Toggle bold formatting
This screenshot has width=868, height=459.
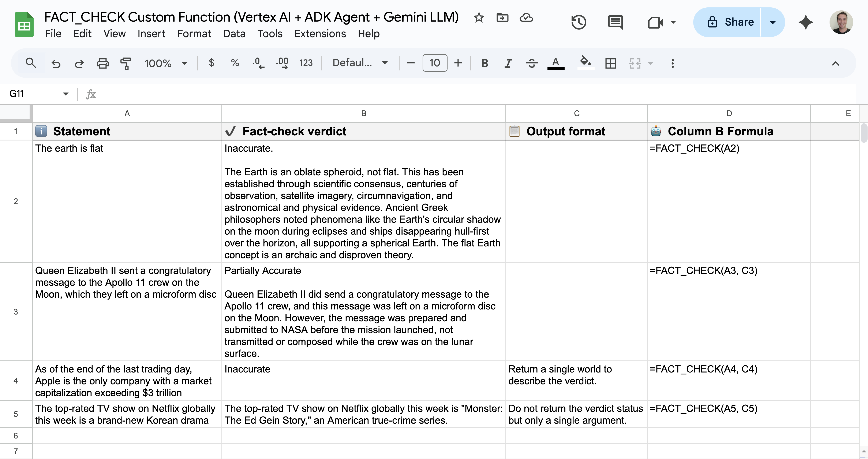(484, 63)
